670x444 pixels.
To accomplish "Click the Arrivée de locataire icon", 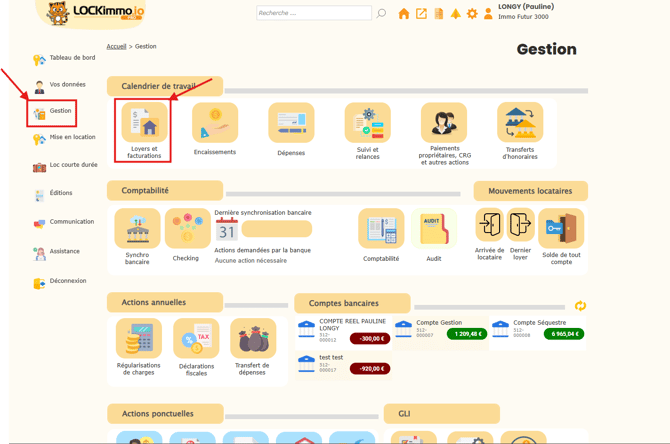I will pyautogui.click(x=490, y=226).
